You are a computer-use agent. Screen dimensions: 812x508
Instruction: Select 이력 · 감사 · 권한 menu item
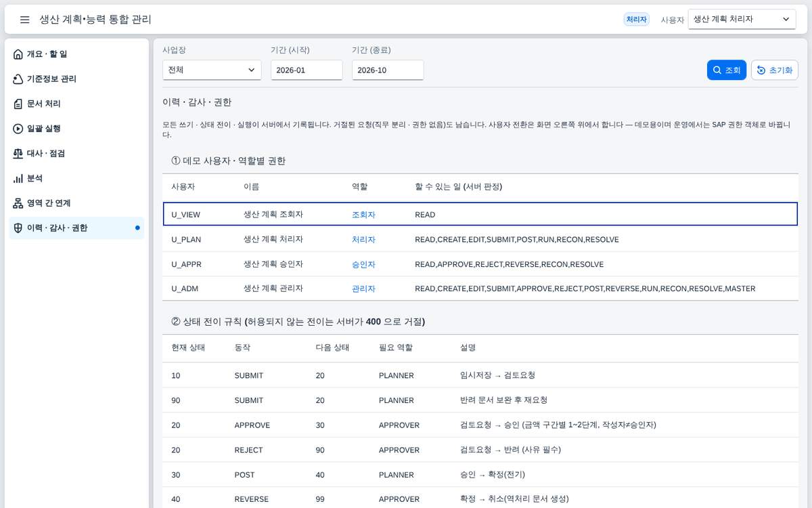point(76,228)
